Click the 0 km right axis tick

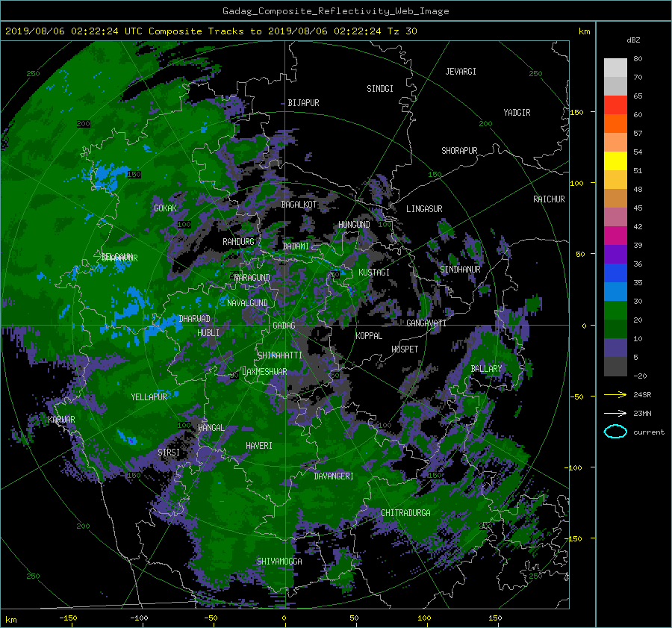[x=584, y=326]
